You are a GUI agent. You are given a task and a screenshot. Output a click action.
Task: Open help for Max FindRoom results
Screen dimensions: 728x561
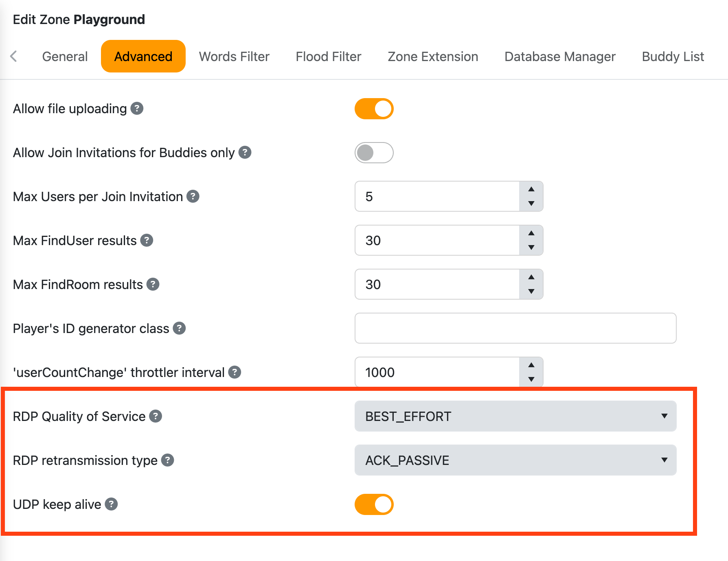click(x=153, y=284)
